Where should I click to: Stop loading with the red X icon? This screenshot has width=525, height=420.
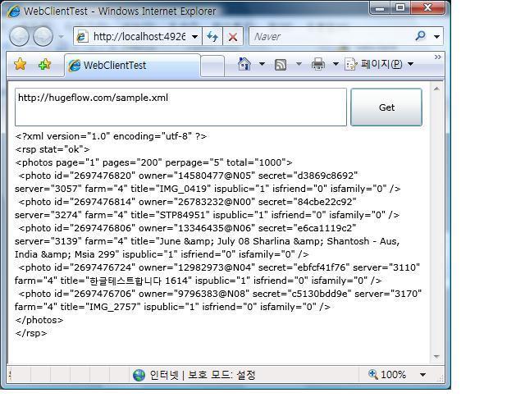(233, 37)
